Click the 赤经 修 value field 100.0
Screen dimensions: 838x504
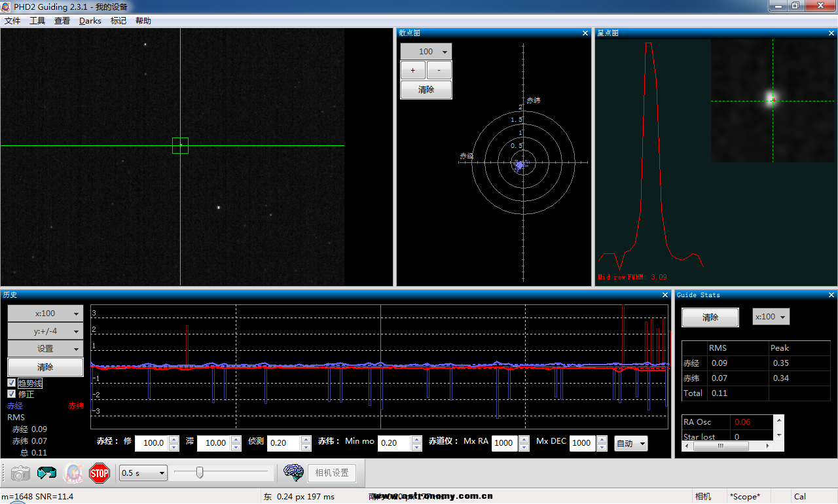coord(151,443)
